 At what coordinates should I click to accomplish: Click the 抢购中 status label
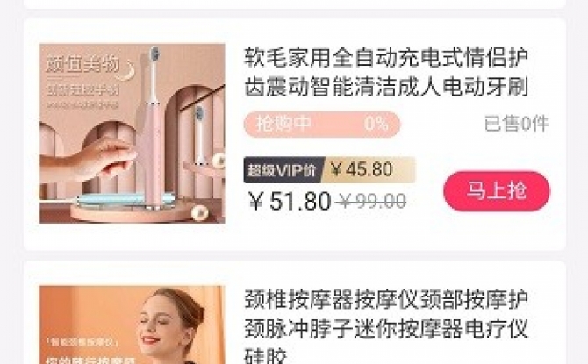click(283, 124)
